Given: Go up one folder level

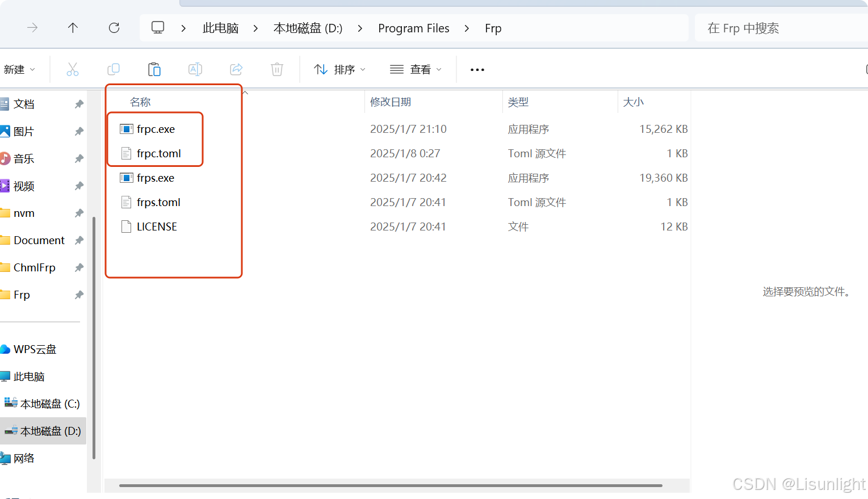Looking at the screenshot, I should coord(73,28).
